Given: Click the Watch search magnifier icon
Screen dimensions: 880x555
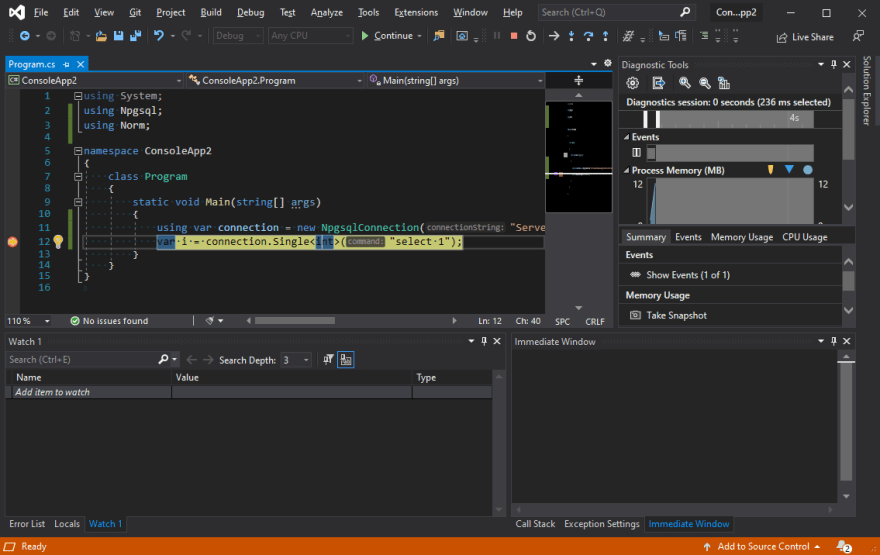Looking at the screenshot, I should pos(163,359).
